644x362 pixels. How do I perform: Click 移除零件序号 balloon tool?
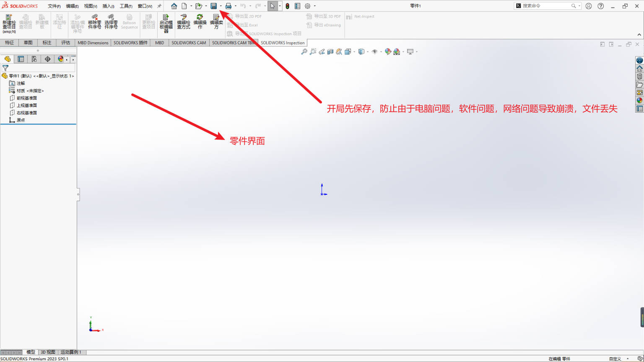pyautogui.click(x=95, y=22)
